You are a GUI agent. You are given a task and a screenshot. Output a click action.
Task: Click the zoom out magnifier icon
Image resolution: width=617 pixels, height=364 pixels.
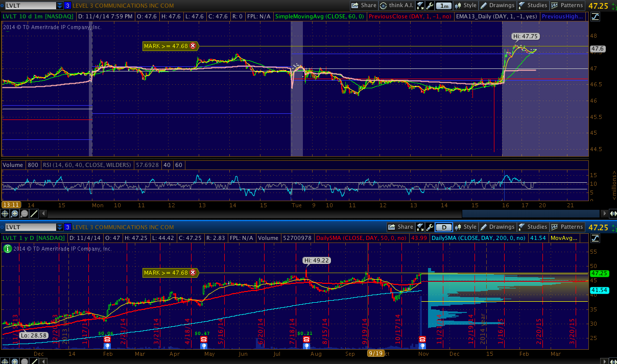point(24,213)
